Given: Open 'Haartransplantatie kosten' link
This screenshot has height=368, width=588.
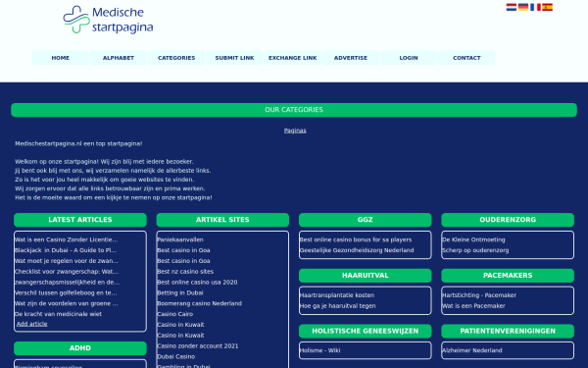Looking at the screenshot, I should 337,295.
